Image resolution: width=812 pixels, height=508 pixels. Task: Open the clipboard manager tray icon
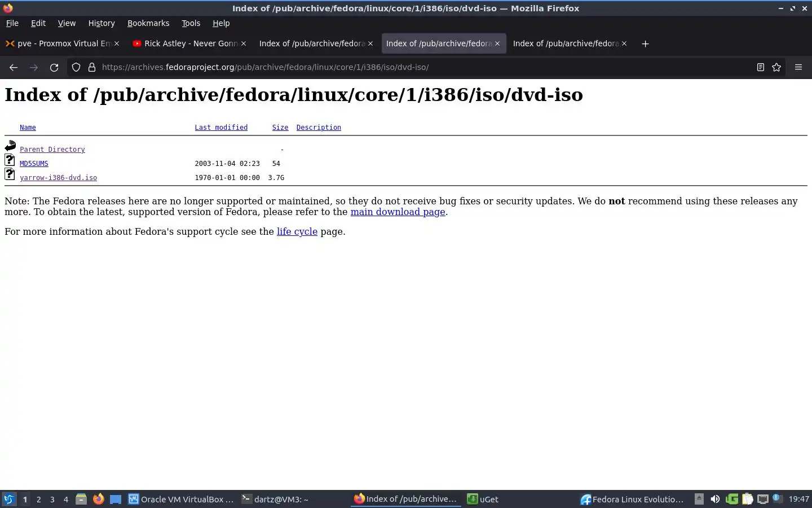tap(748, 499)
